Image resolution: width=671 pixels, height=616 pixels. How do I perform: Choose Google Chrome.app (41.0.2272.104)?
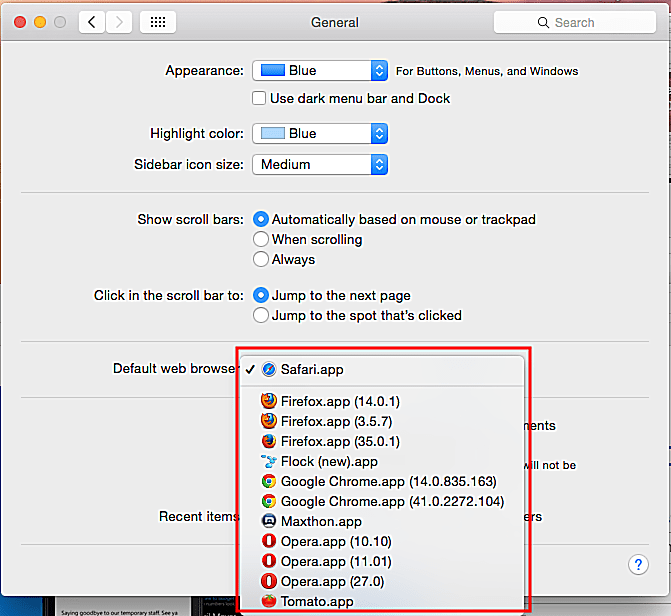[x=382, y=501]
